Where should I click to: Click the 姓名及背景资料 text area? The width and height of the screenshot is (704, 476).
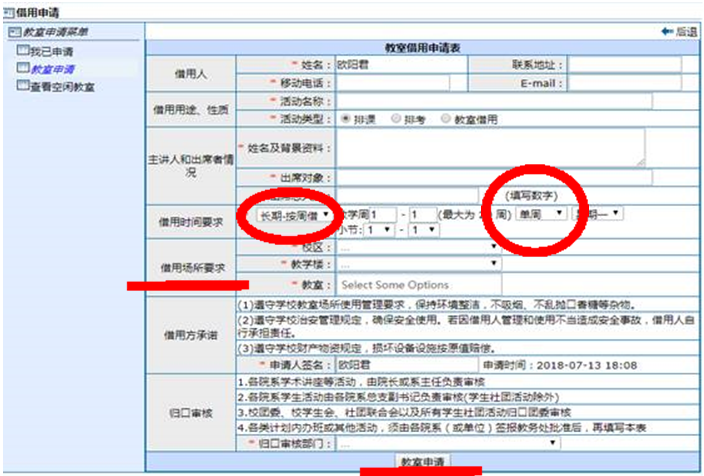[x=490, y=148]
